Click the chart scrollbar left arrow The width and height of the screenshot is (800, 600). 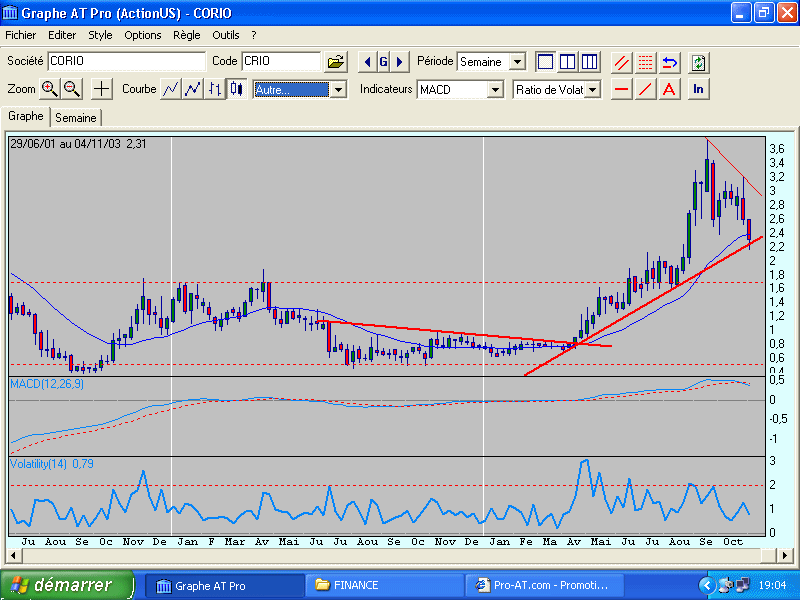click(13, 555)
